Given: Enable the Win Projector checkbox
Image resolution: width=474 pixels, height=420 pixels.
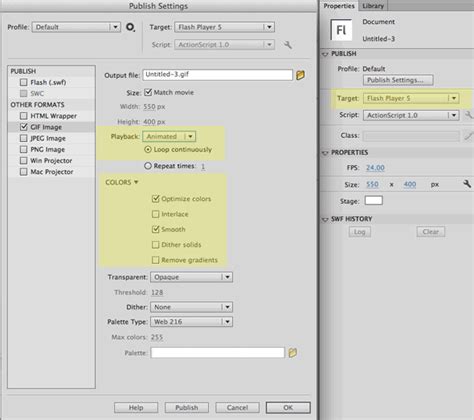Looking at the screenshot, I should (x=23, y=160).
